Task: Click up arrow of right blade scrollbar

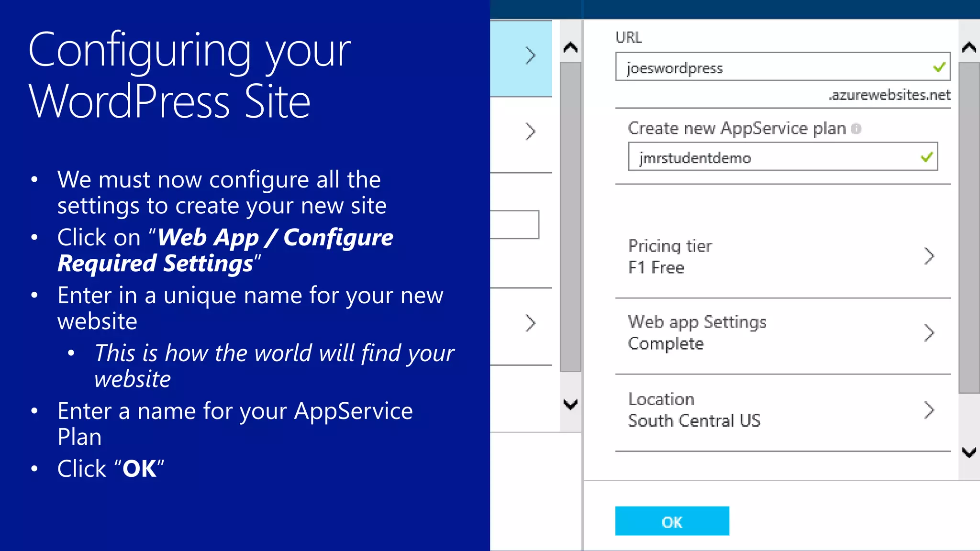Action: (x=969, y=47)
